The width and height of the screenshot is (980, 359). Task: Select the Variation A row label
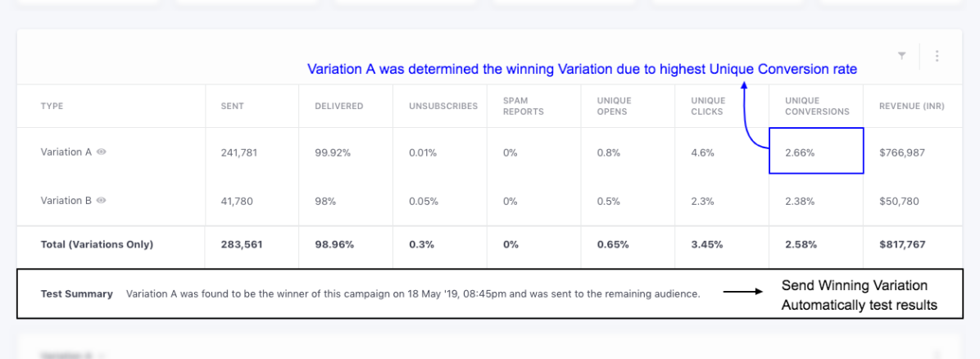[66, 152]
